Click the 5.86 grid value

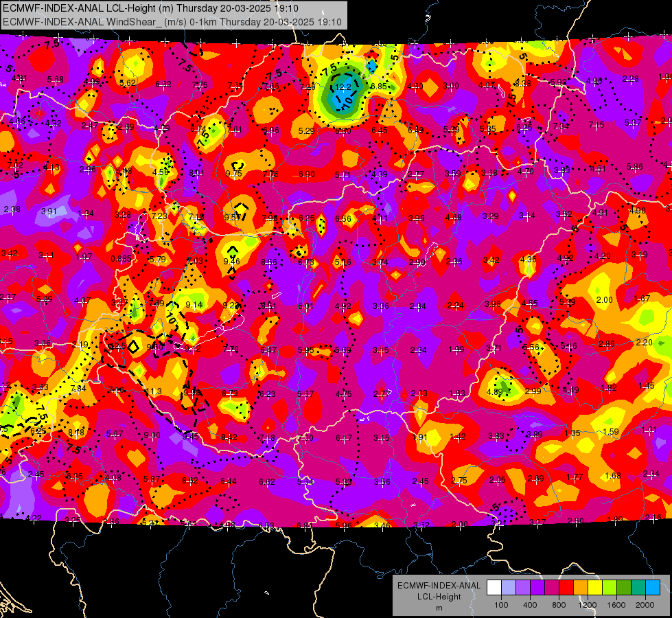[635, 166]
